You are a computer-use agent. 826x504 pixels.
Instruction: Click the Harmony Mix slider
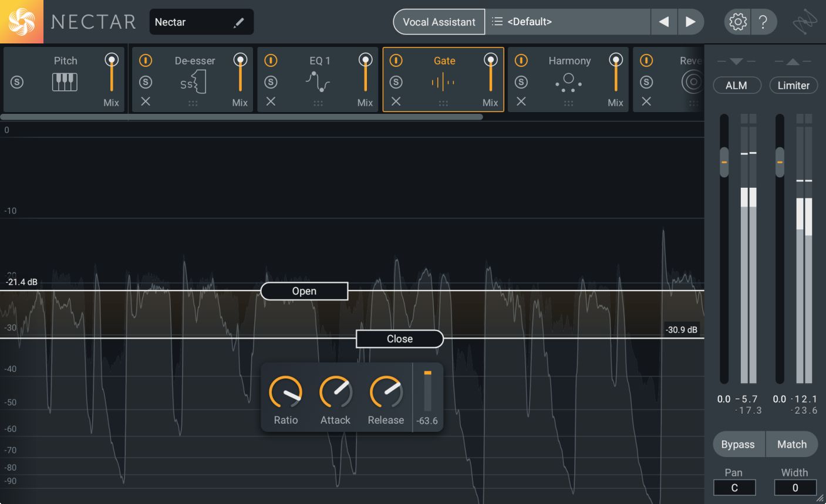[615, 72]
